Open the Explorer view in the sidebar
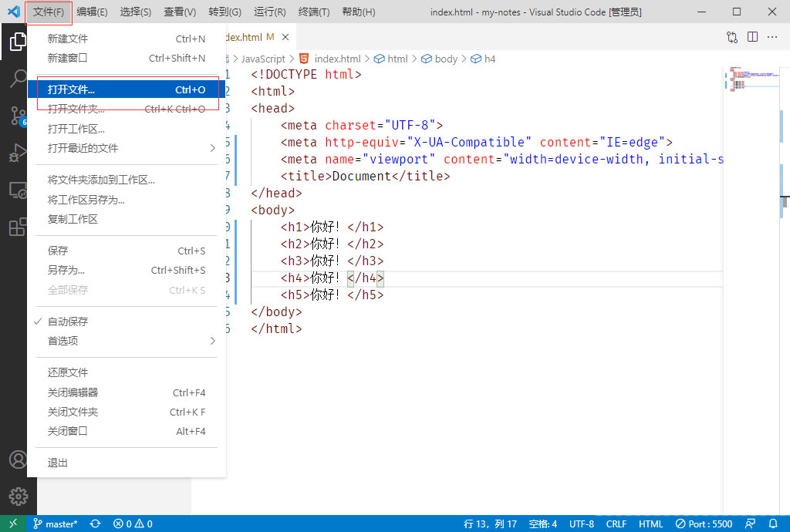790x532 pixels. pyautogui.click(x=17, y=42)
